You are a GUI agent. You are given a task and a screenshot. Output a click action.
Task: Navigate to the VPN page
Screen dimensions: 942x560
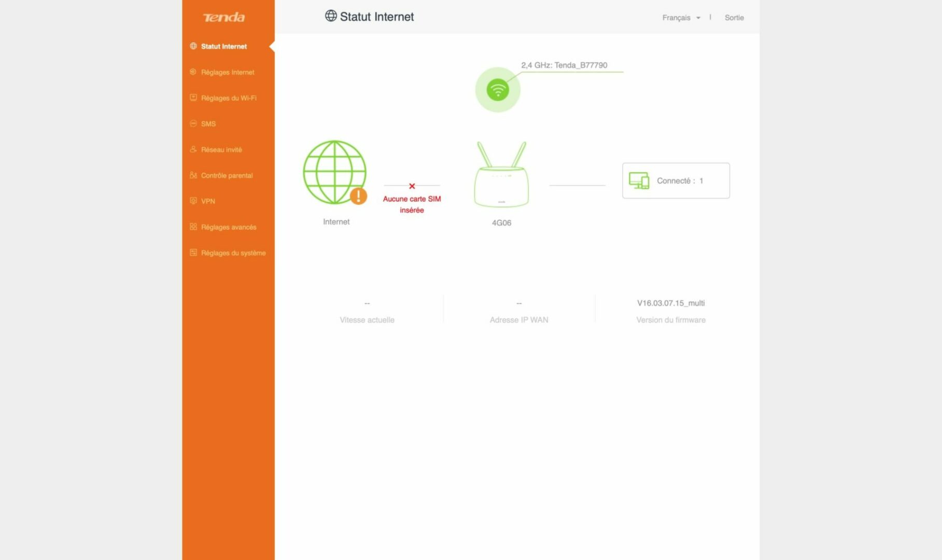207,201
